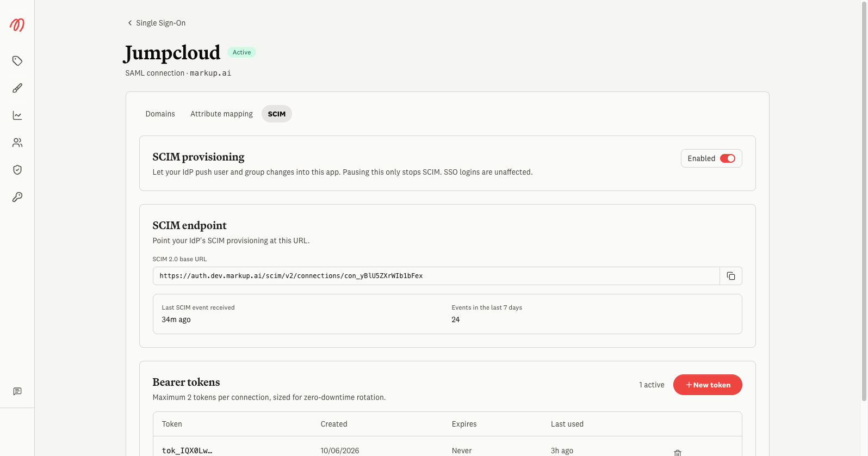Click the Markup logo icon in sidebar
This screenshot has height=456, width=868.
pyautogui.click(x=17, y=24)
